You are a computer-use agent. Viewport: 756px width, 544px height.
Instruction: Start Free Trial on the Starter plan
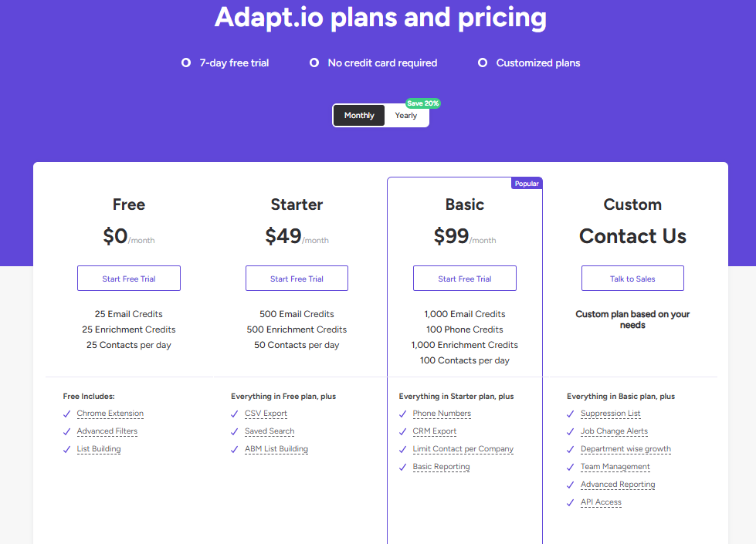coord(297,278)
